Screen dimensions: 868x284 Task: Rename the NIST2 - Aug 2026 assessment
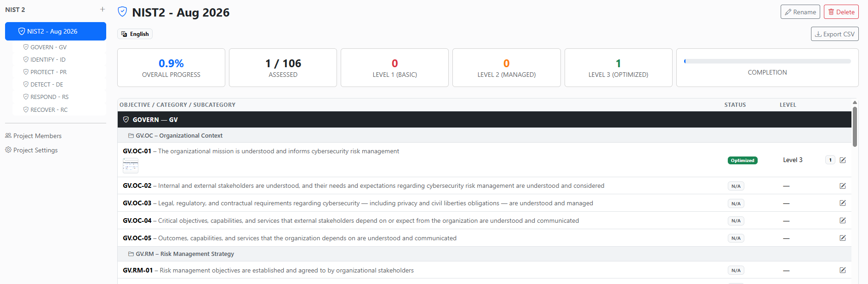(x=800, y=12)
